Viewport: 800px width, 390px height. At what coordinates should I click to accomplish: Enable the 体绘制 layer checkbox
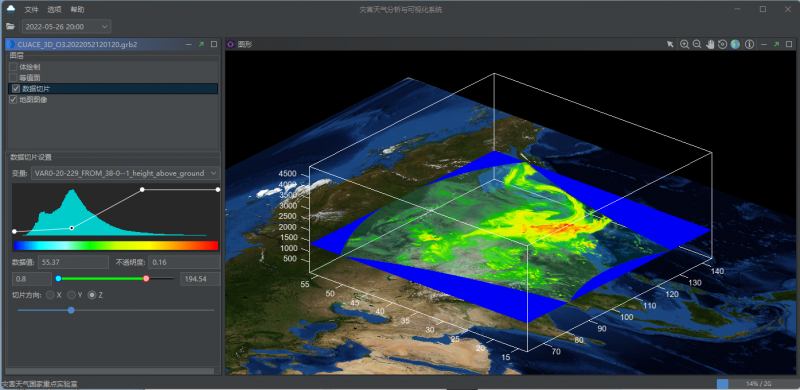13,67
